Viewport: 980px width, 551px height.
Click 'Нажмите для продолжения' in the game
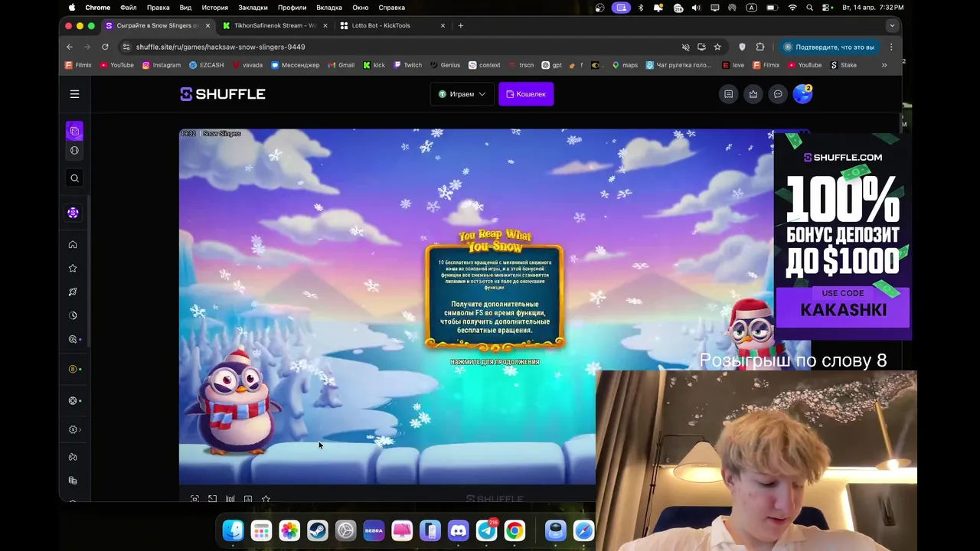click(495, 362)
